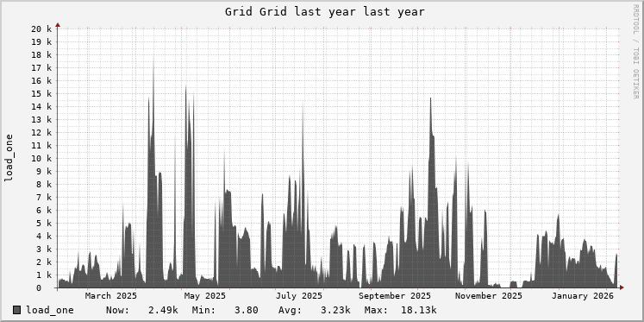Click the 'September 2025' x-axis label
The image size is (644, 322).
[x=395, y=296]
